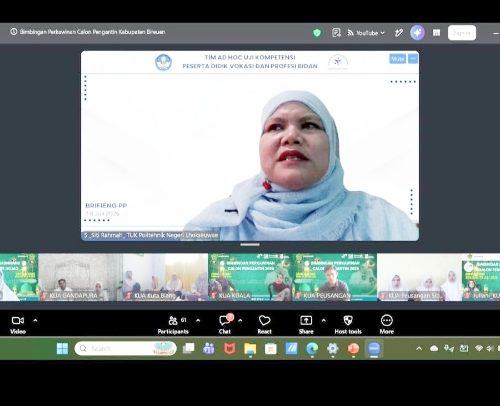This screenshot has width=500, height=406.
Task: Expand the YouTube live stream dropdown
Action: pos(366,33)
